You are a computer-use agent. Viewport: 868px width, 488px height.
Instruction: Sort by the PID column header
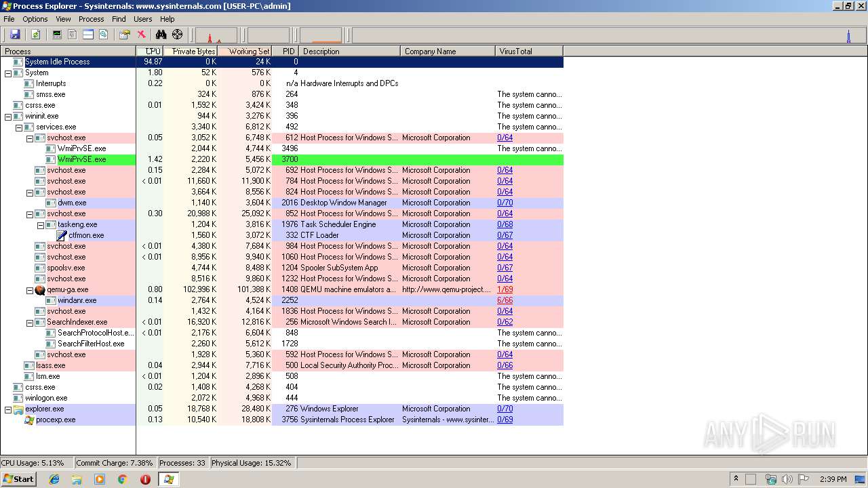285,51
